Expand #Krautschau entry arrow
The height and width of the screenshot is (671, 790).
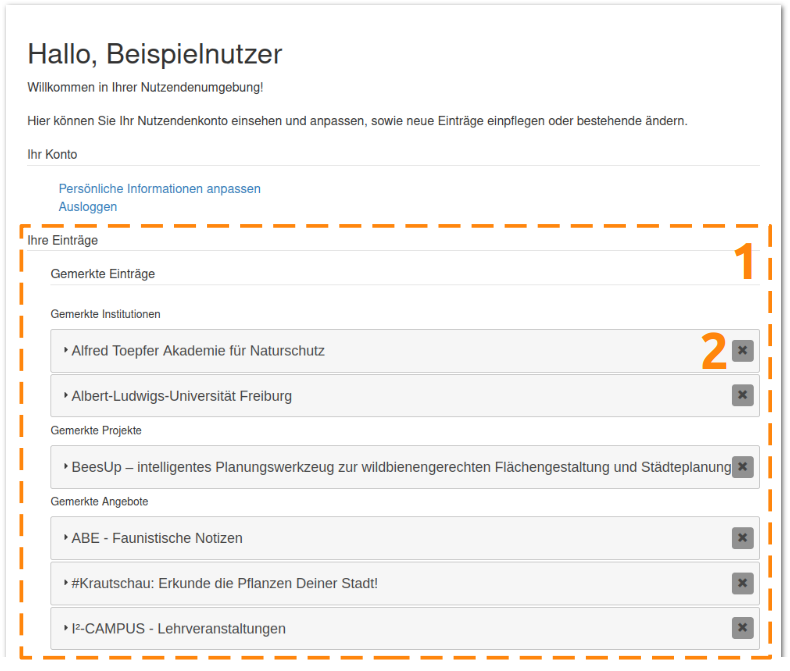(65, 583)
